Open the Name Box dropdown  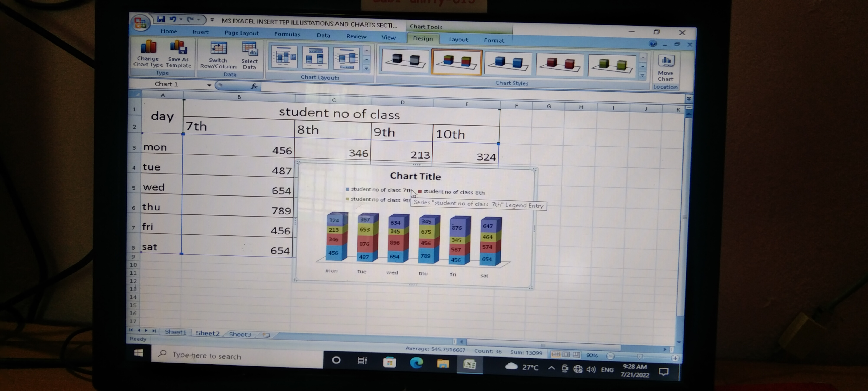pyautogui.click(x=209, y=85)
